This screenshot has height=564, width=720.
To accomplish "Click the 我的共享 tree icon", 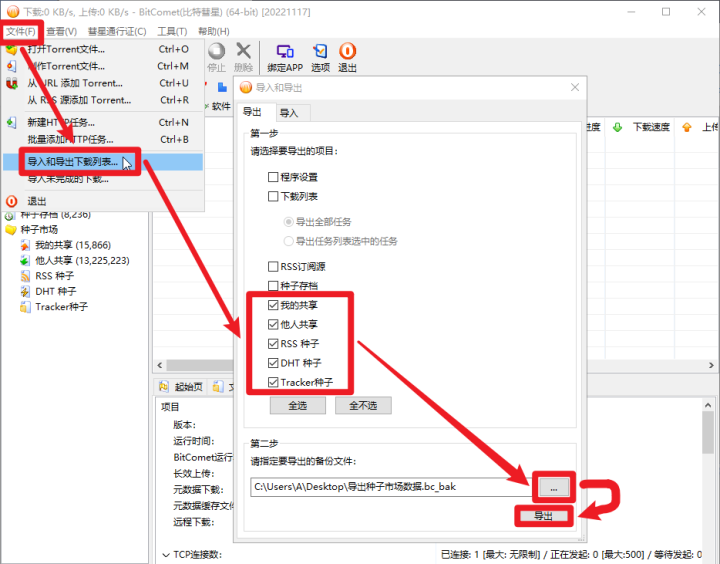I will tap(25, 245).
